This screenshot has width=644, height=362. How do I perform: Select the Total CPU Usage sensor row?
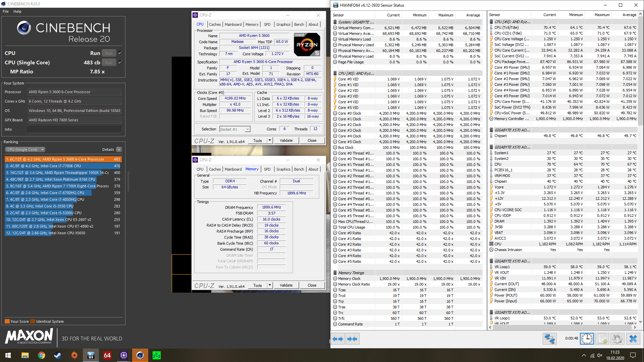[x=407, y=227]
